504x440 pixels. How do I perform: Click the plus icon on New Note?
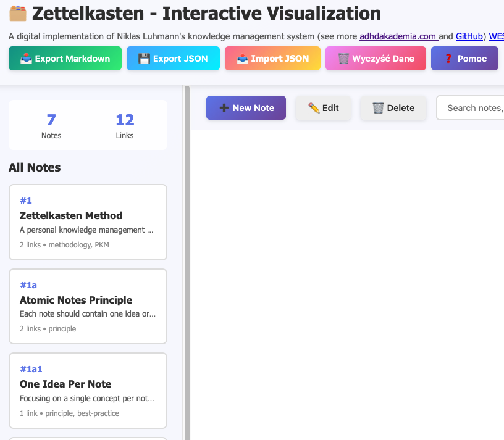224,108
